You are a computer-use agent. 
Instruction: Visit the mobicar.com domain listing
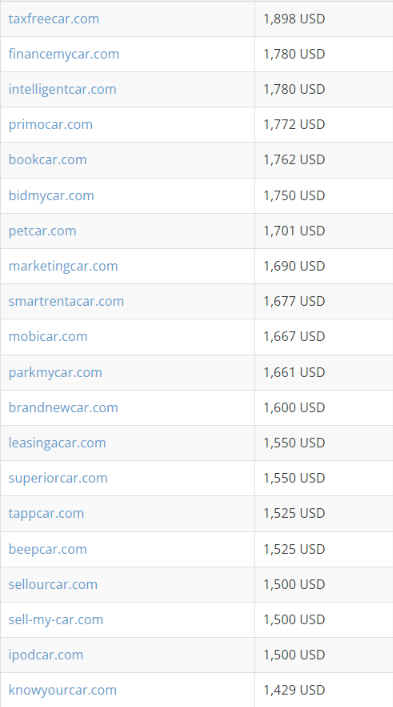click(x=48, y=336)
